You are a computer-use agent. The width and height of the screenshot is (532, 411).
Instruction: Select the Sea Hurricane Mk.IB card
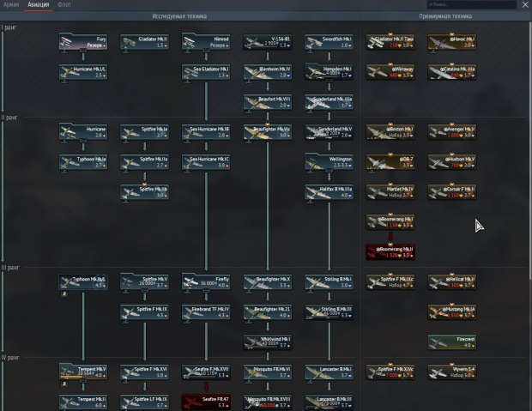(x=206, y=132)
